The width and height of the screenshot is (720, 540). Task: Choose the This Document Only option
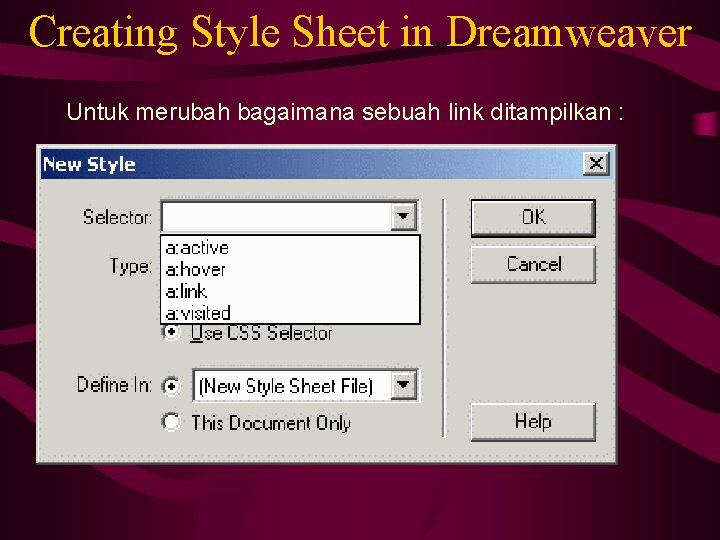tap(171, 422)
